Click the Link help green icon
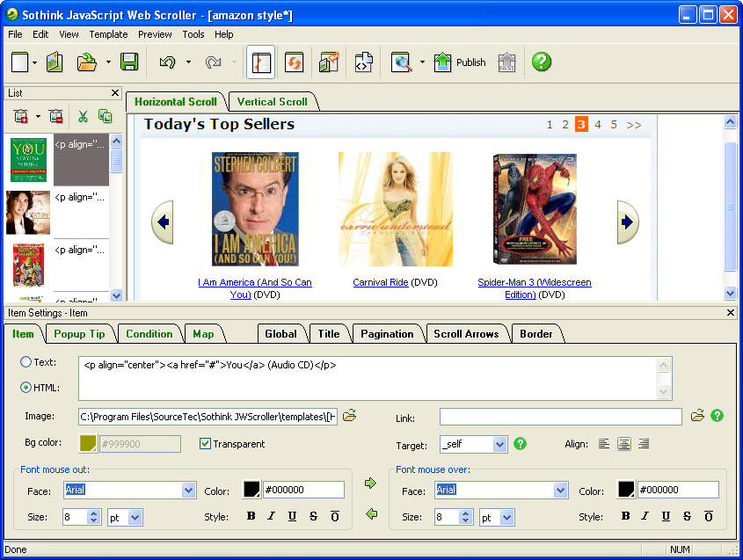 [717, 416]
